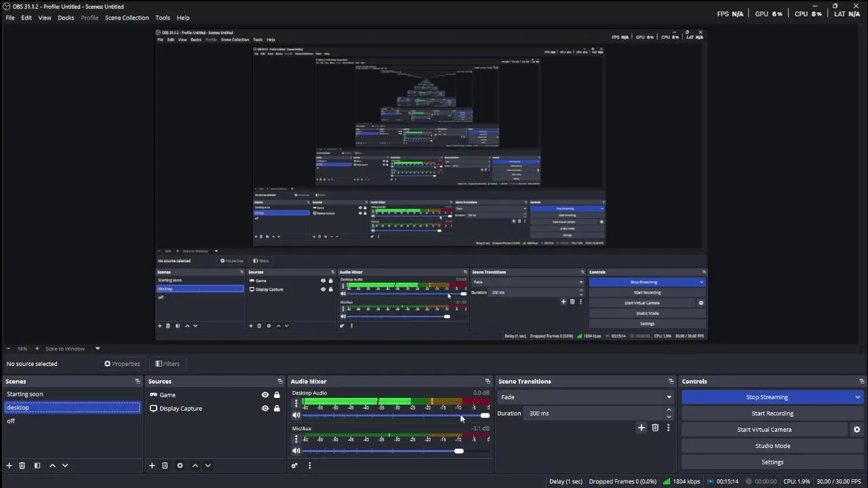The width and height of the screenshot is (868, 488).
Task: Enable Studio Mode button
Action: click(x=772, y=446)
